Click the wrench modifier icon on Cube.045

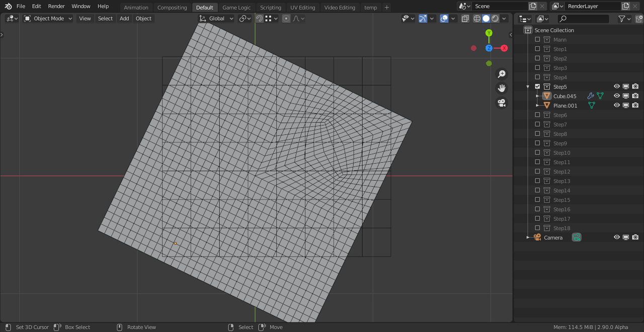(x=591, y=96)
